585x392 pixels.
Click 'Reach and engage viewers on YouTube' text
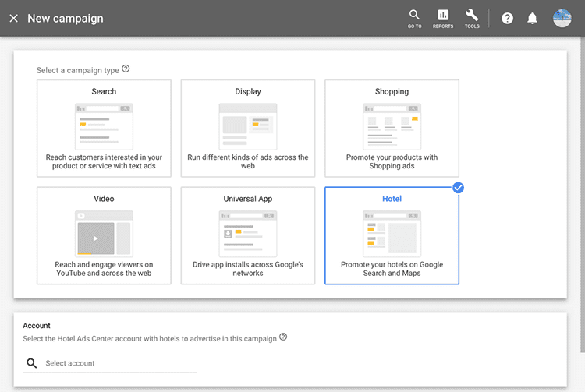tap(104, 269)
